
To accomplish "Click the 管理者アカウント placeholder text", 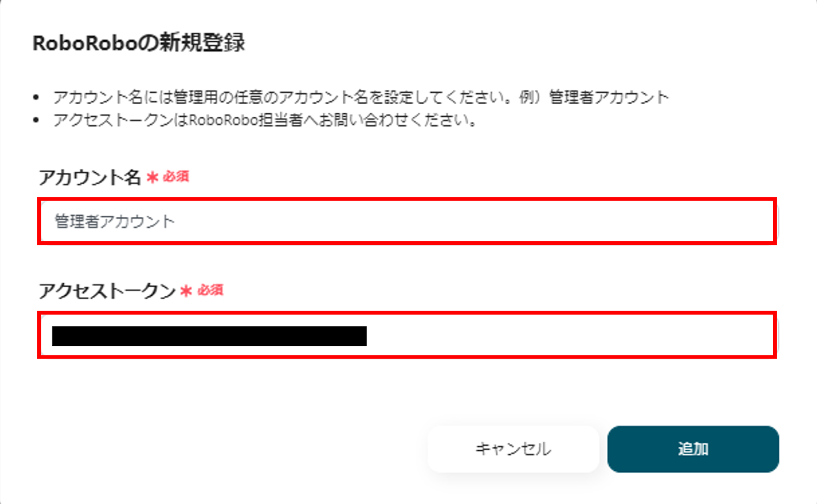I will click(115, 221).
